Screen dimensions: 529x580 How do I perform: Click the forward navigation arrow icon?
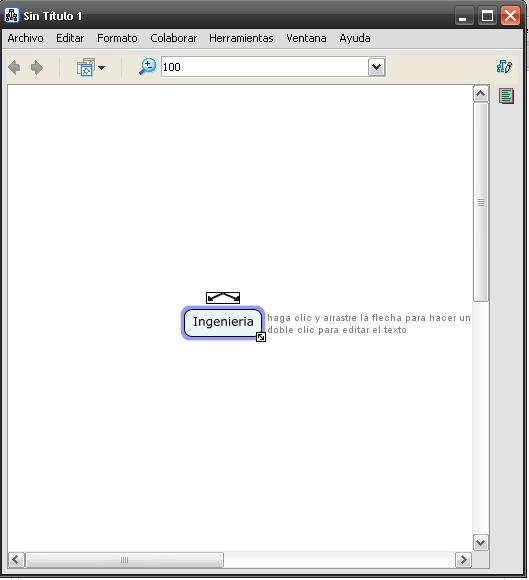pos(37,68)
